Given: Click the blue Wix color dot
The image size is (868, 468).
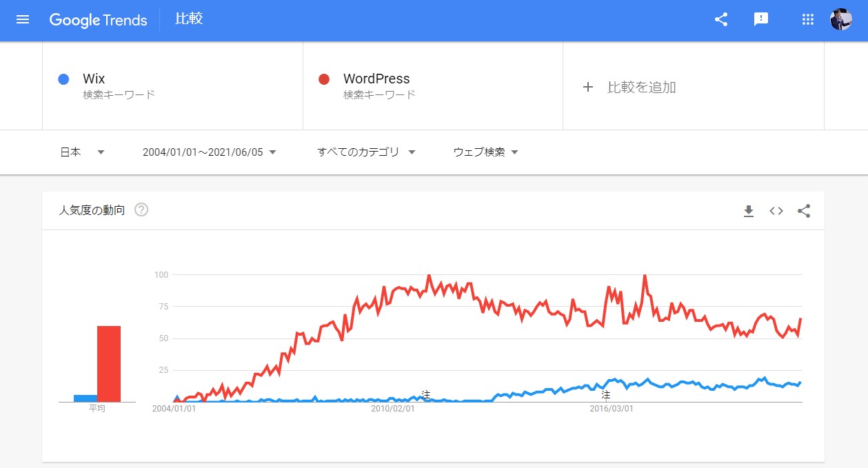Looking at the screenshot, I should click(x=63, y=79).
